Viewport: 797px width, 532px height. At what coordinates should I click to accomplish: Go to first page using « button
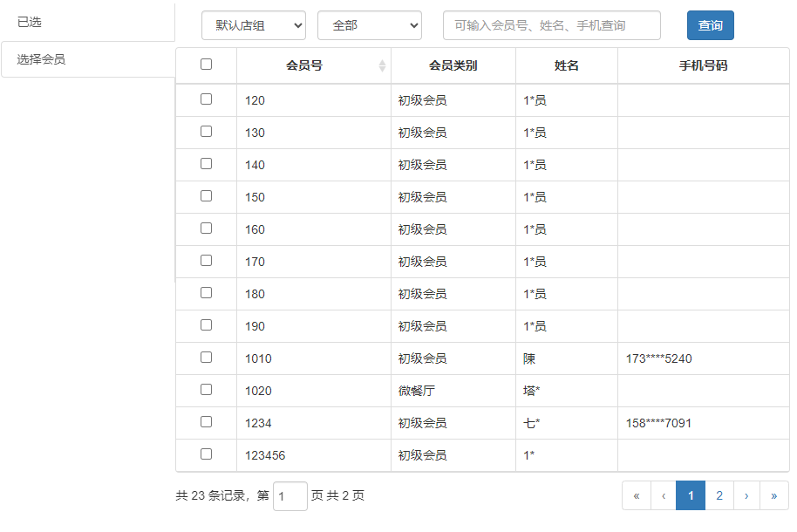coord(637,495)
